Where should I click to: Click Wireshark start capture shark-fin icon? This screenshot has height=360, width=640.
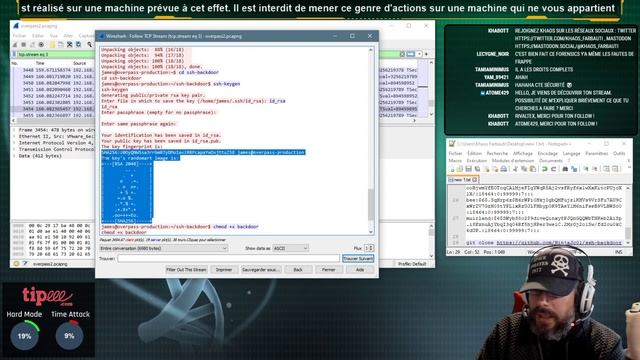tap(15, 44)
